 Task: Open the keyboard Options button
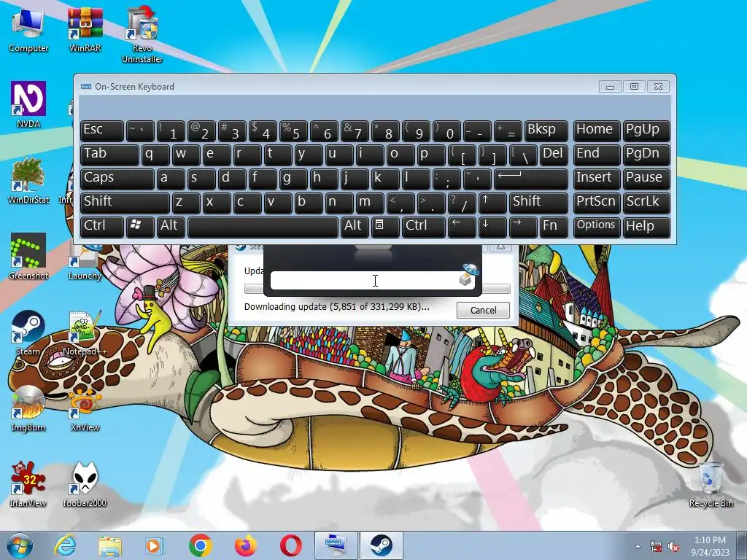(597, 227)
